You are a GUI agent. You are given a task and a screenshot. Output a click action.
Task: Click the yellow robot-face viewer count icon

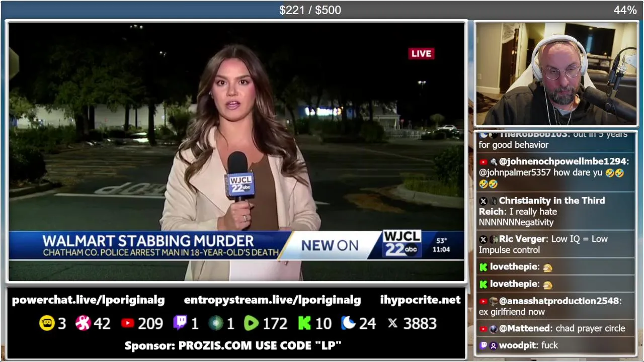click(47, 323)
